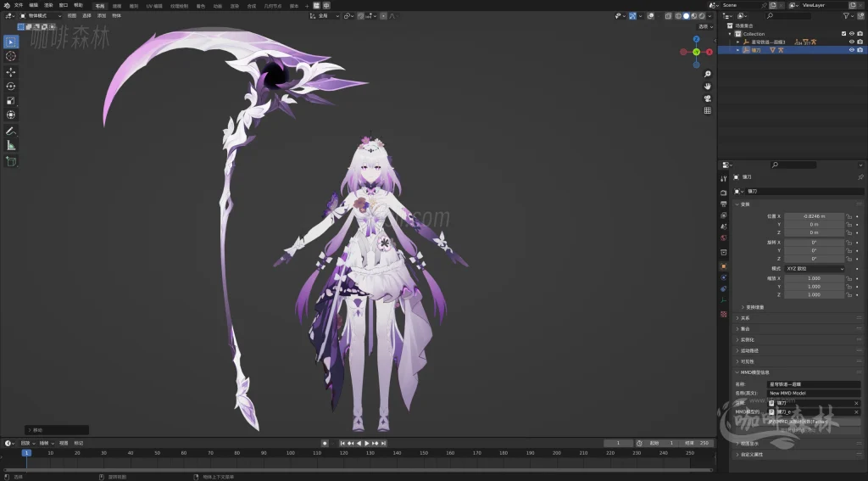Collapse the Collection tree in outliner
Viewport: 868px width, 481px height.
point(730,34)
